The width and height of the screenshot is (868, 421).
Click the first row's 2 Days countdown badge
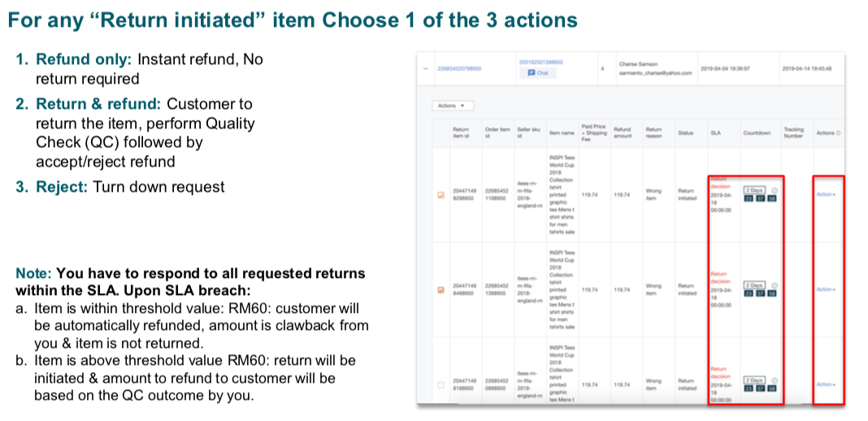click(x=755, y=192)
